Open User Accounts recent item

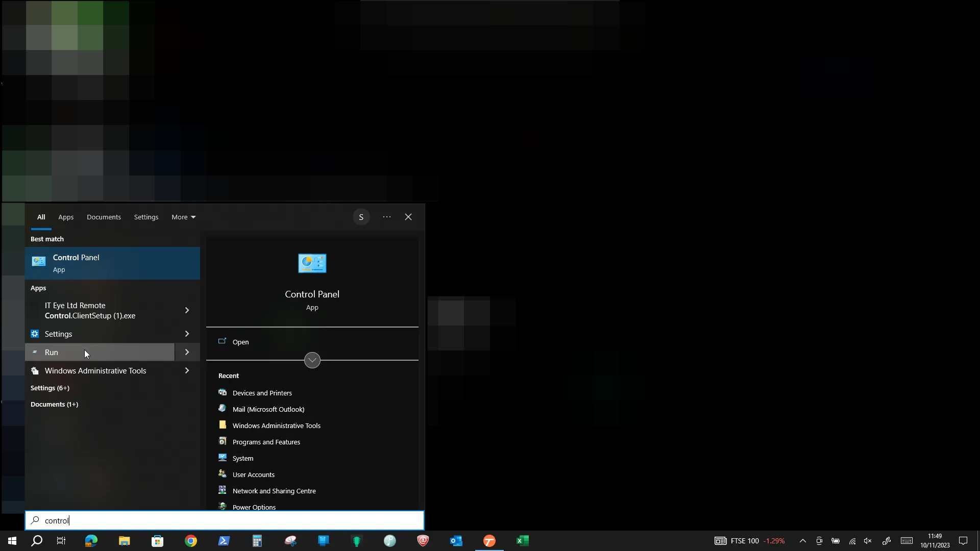coord(253,474)
